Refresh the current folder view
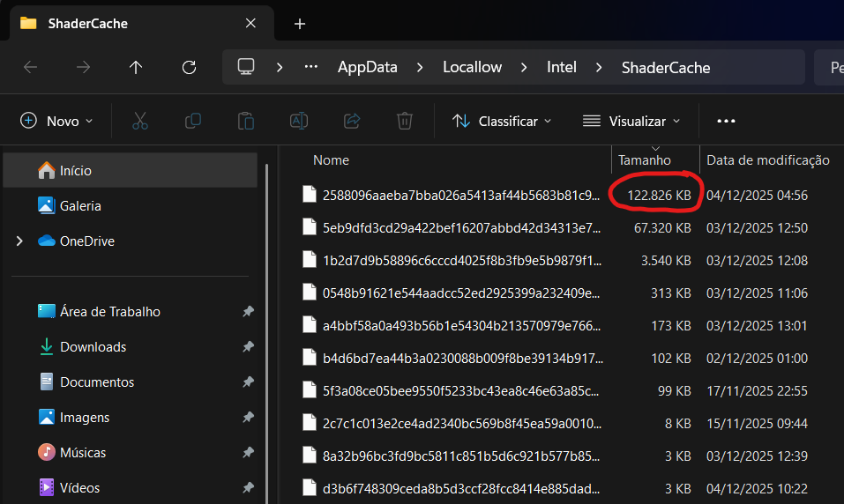Screen dimensions: 844x504 [189, 67]
